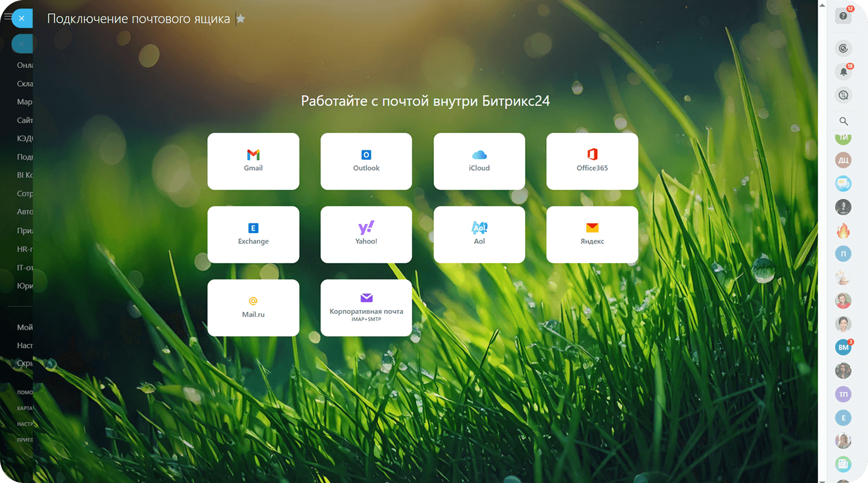Open chat with the ВМ avatar

coord(843,347)
